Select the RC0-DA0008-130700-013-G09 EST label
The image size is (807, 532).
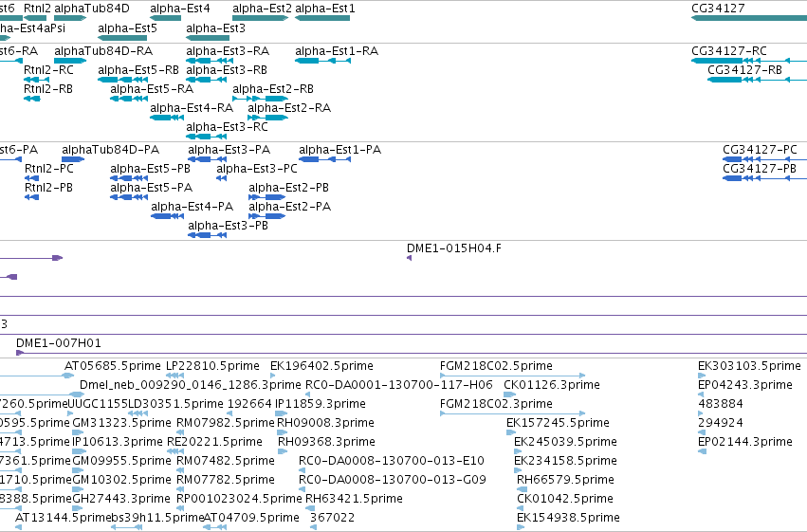point(393,480)
